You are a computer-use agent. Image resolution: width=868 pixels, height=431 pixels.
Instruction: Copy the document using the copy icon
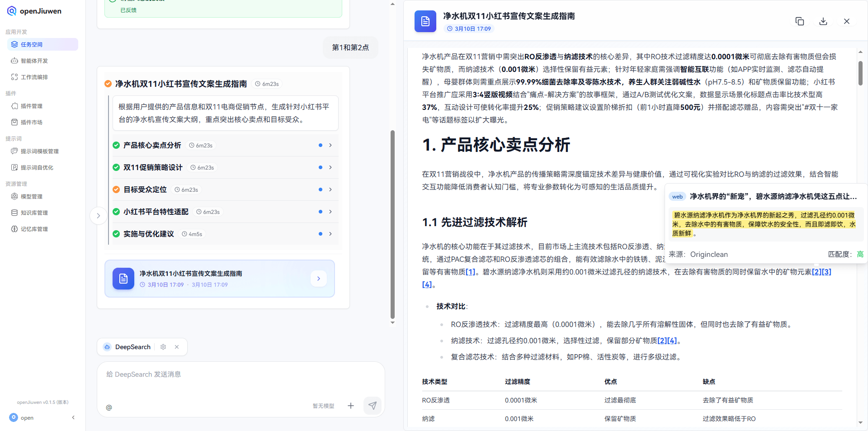(x=800, y=21)
